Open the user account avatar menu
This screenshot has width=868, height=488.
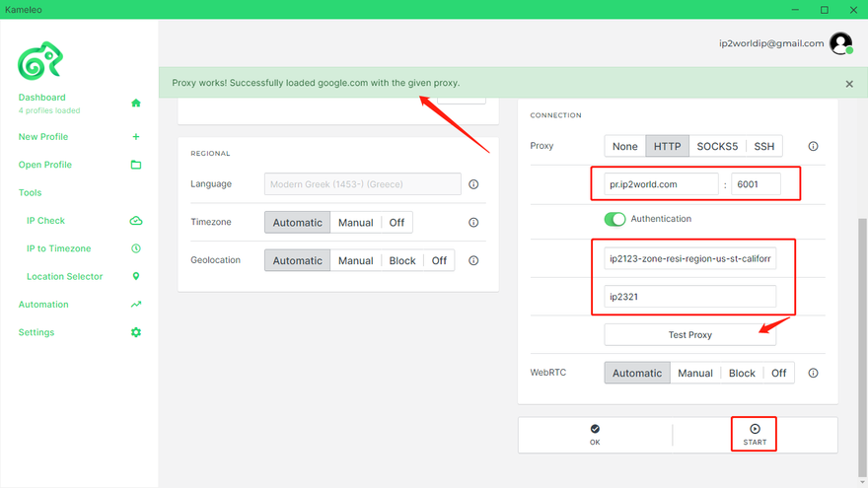tap(840, 43)
